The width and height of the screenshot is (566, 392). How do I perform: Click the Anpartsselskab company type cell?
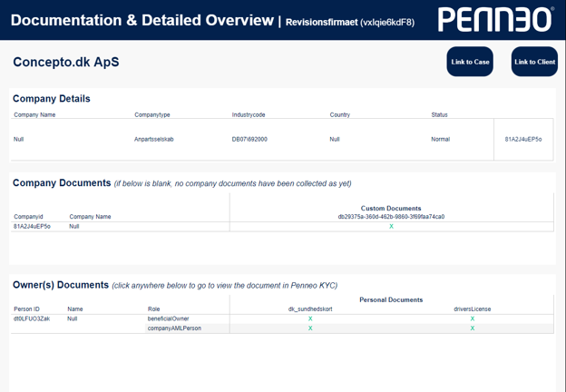point(154,140)
